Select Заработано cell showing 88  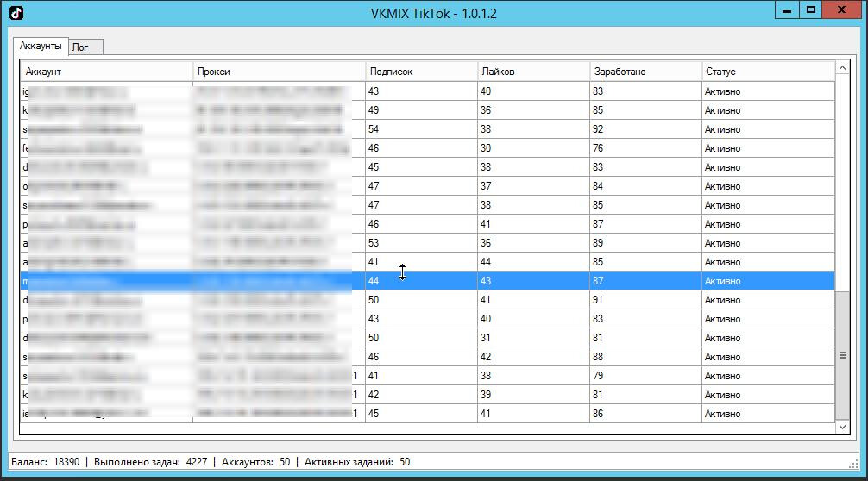click(x=645, y=357)
